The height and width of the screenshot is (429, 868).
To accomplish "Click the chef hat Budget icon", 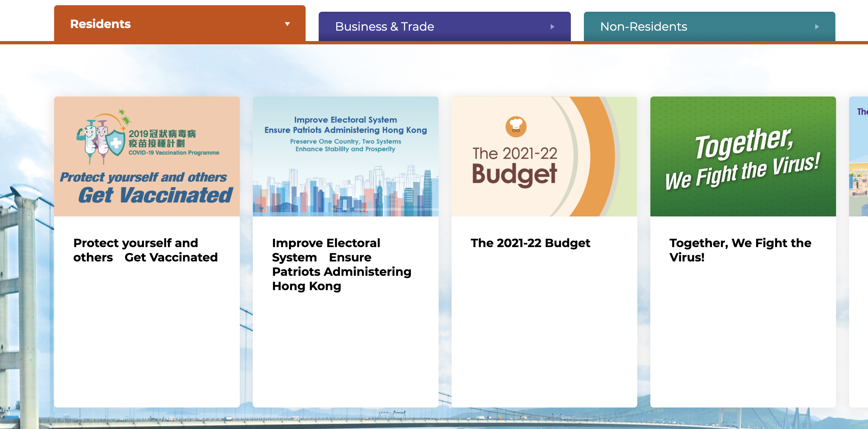I will (515, 126).
